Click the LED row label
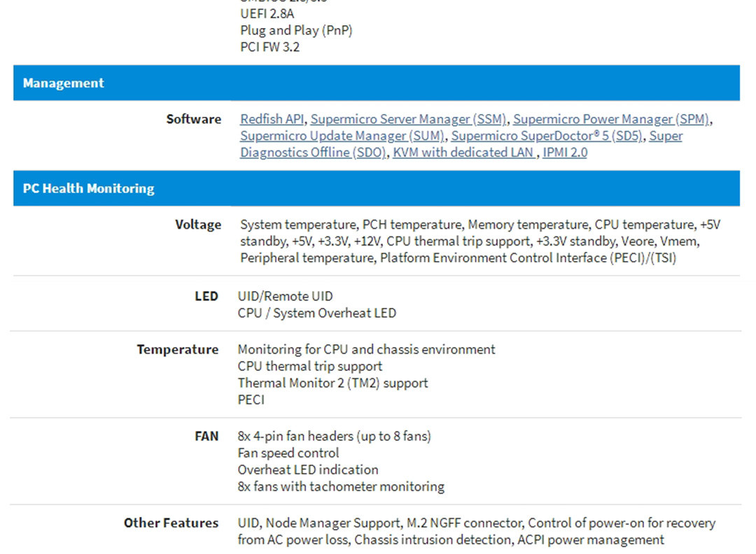 tap(206, 297)
